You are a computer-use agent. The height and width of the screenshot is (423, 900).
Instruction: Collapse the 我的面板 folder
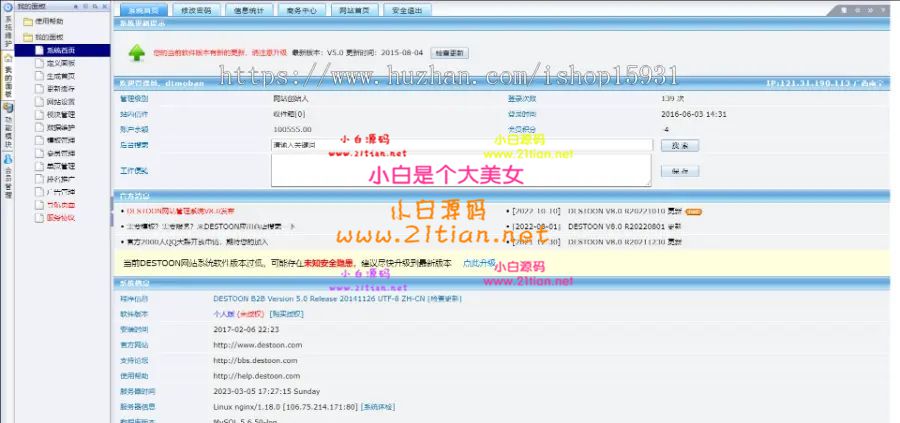coord(26,36)
